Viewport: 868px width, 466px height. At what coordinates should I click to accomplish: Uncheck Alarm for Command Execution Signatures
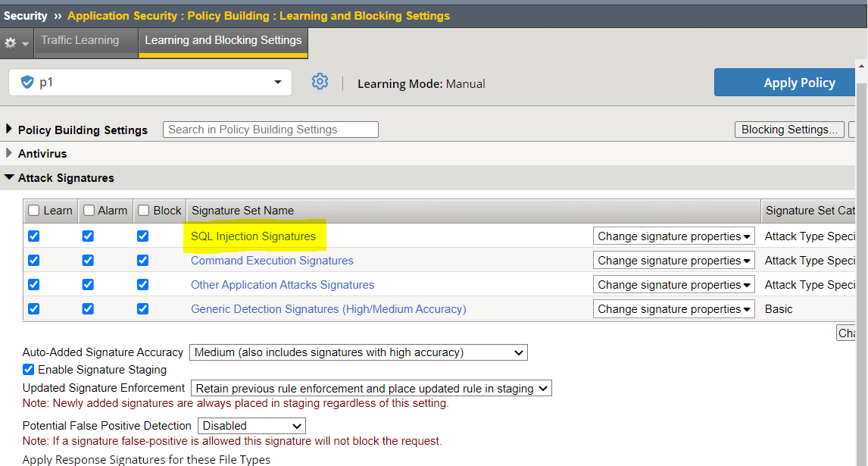pyautogui.click(x=88, y=261)
